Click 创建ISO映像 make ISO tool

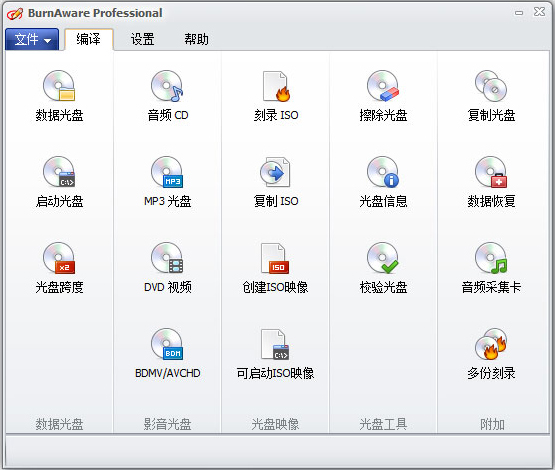coord(275,268)
